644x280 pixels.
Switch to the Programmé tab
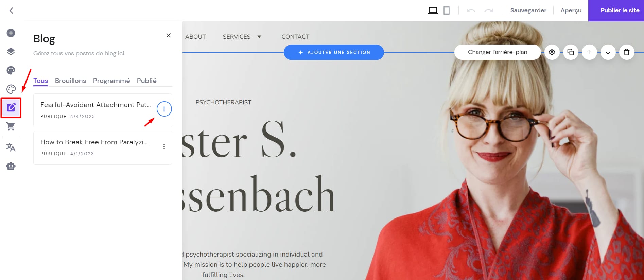[111, 81]
